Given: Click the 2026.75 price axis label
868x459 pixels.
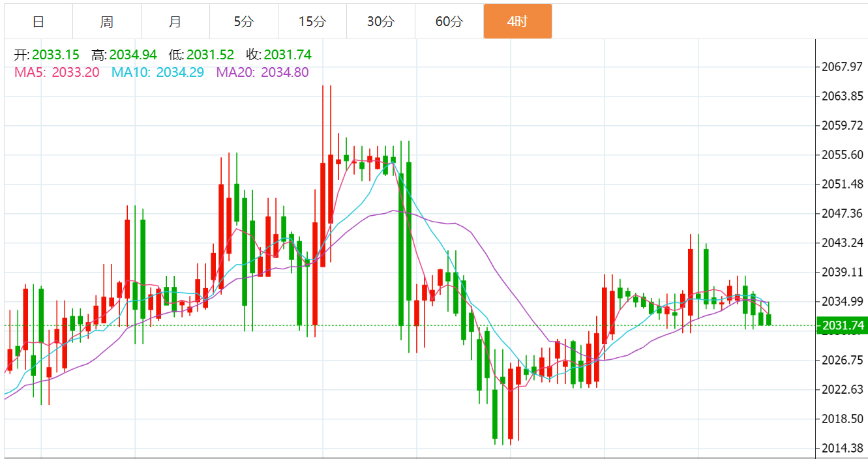Looking at the screenshot, I should [843, 360].
